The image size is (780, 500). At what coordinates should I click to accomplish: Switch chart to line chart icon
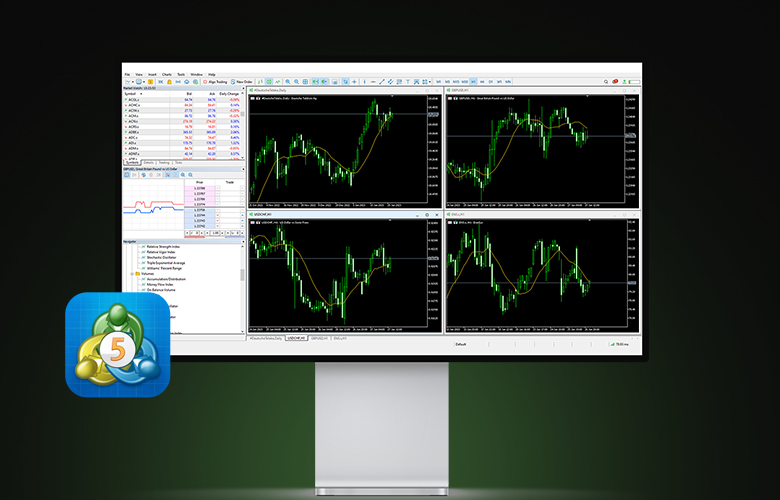[x=278, y=82]
